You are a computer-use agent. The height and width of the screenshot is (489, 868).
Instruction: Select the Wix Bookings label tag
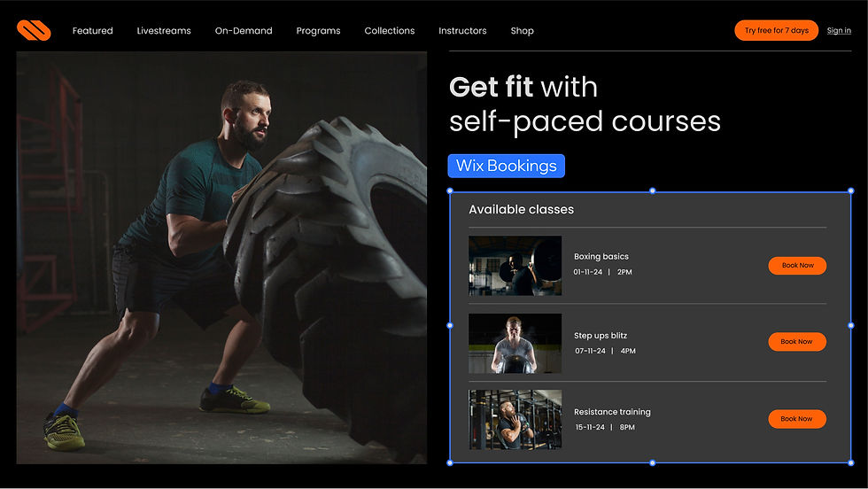pos(506,166)
